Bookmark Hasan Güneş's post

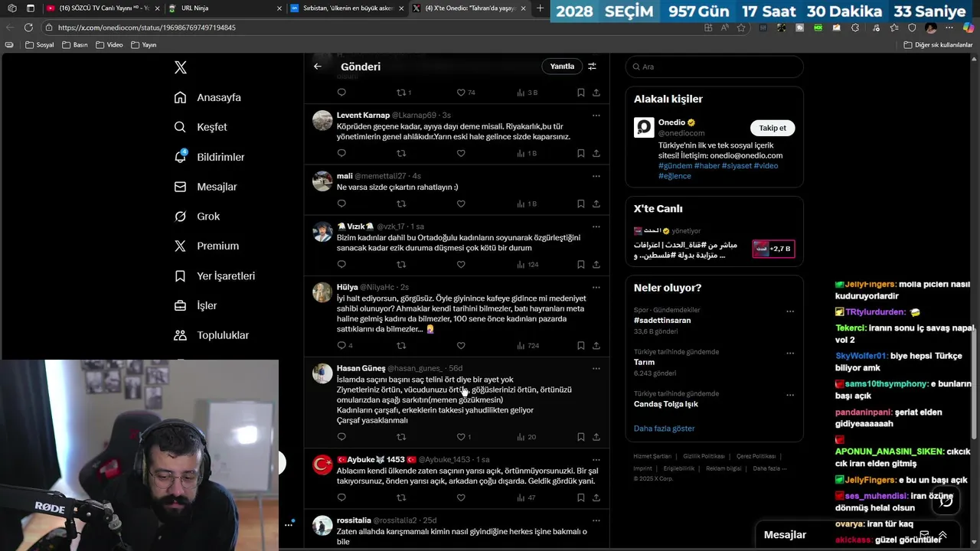580,437
